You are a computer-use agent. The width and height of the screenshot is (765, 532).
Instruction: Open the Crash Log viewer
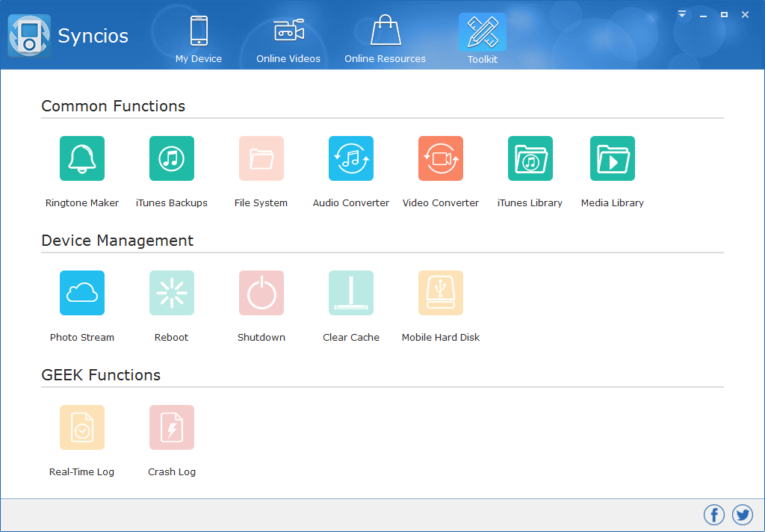click(x=172, y=427)
